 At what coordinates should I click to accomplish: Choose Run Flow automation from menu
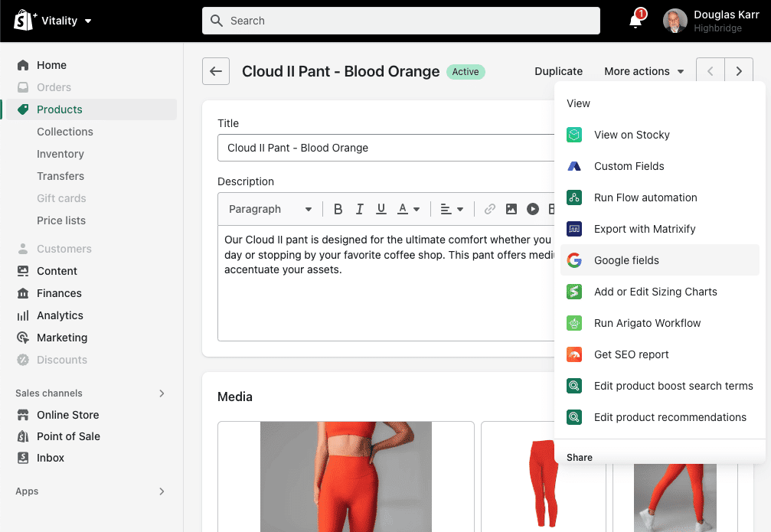click(x=645, y=197)
